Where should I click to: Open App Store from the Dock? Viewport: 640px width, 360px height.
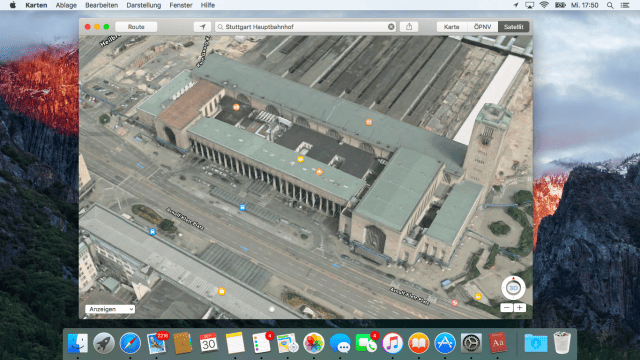click(445, 343)
